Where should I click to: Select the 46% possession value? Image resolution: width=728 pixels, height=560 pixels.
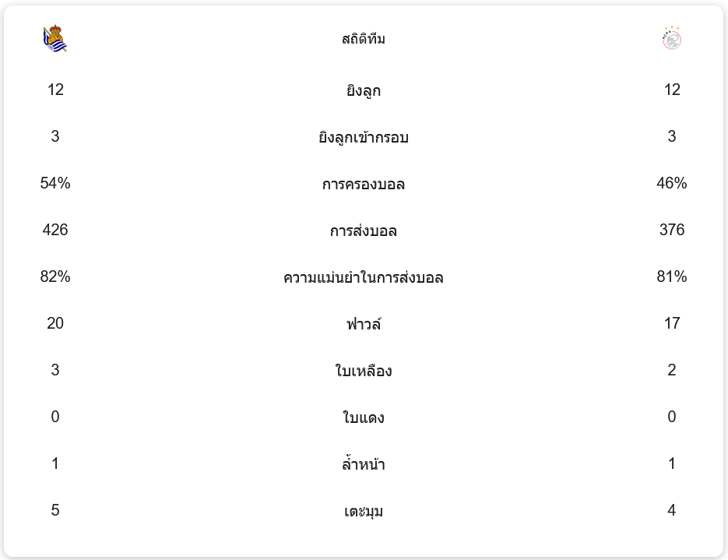(672, 183)
